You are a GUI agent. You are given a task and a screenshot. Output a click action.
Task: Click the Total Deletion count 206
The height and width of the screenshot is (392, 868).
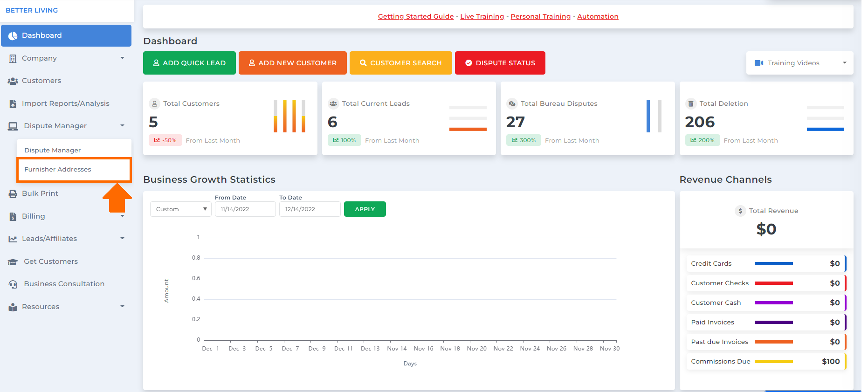(700, 122)
